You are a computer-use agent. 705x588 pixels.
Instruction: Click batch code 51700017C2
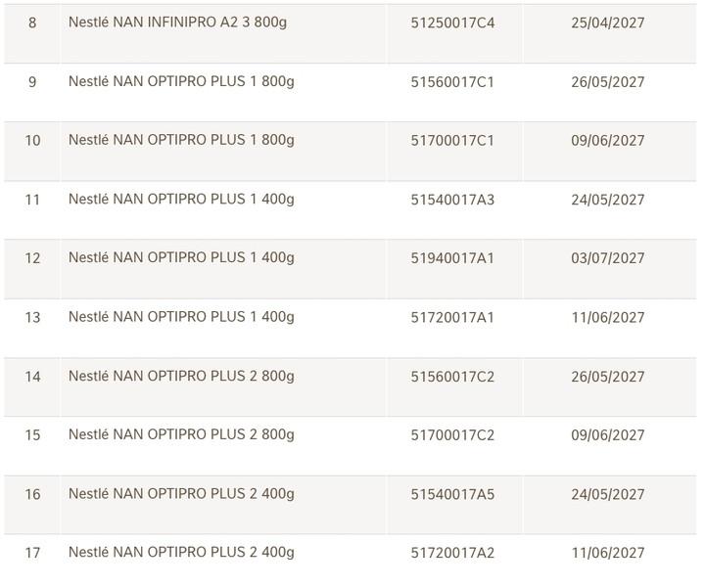coord(452,435)
